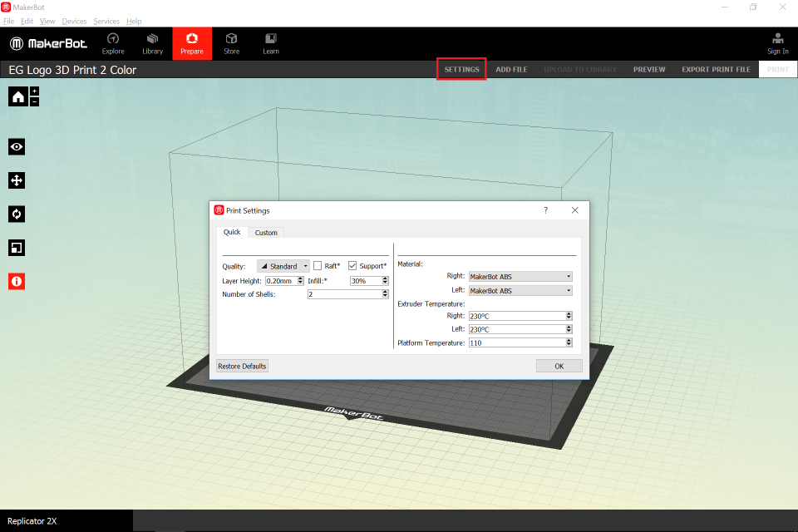Zoom in with the plus button
Viewport: 798px width, 532px height.
point(34,91)
